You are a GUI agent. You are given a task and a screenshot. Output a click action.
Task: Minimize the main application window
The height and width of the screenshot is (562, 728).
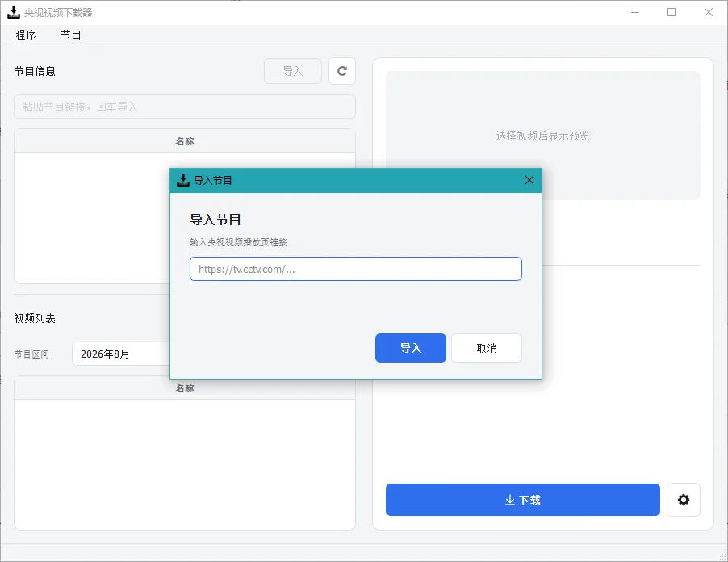(635, 12)
